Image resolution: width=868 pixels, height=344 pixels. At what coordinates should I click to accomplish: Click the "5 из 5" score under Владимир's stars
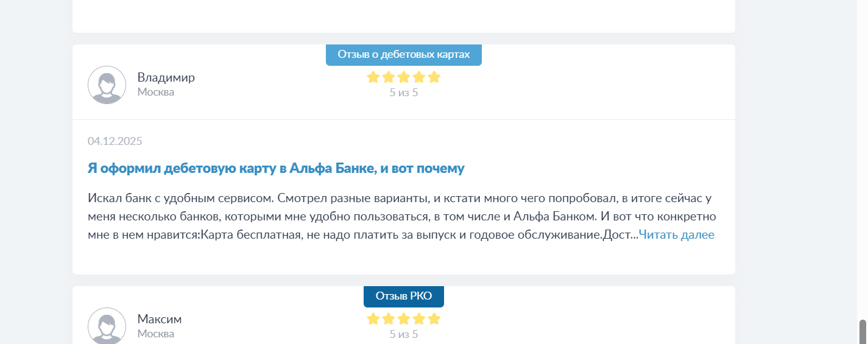point(404,93)
